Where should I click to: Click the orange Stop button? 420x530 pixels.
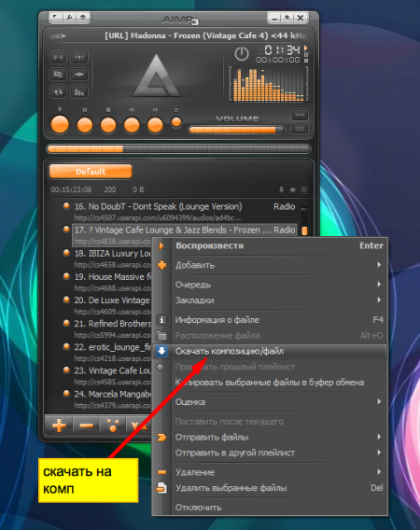pos(108,125)
